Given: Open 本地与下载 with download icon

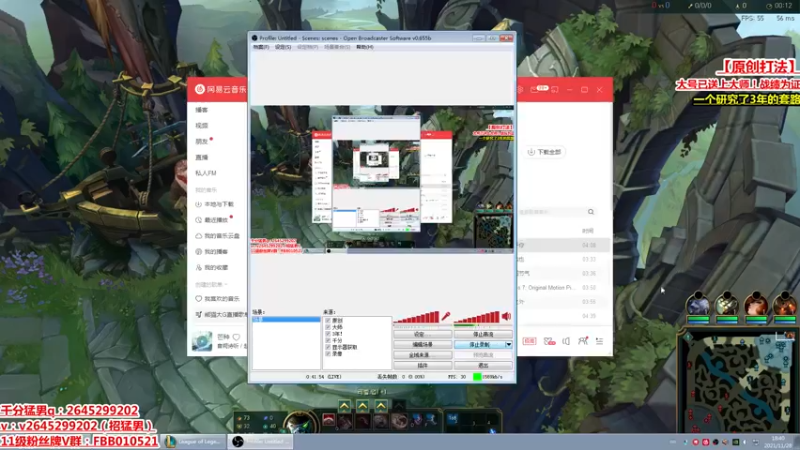Looking at the screenshot, I should pos(214,204).
